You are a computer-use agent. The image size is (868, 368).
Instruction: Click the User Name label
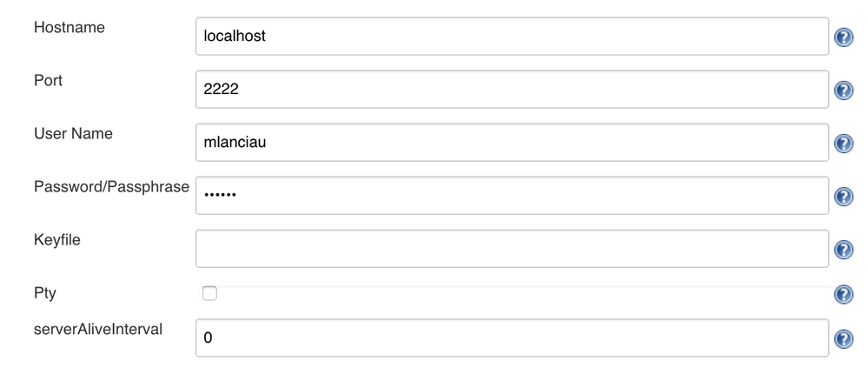73,134
